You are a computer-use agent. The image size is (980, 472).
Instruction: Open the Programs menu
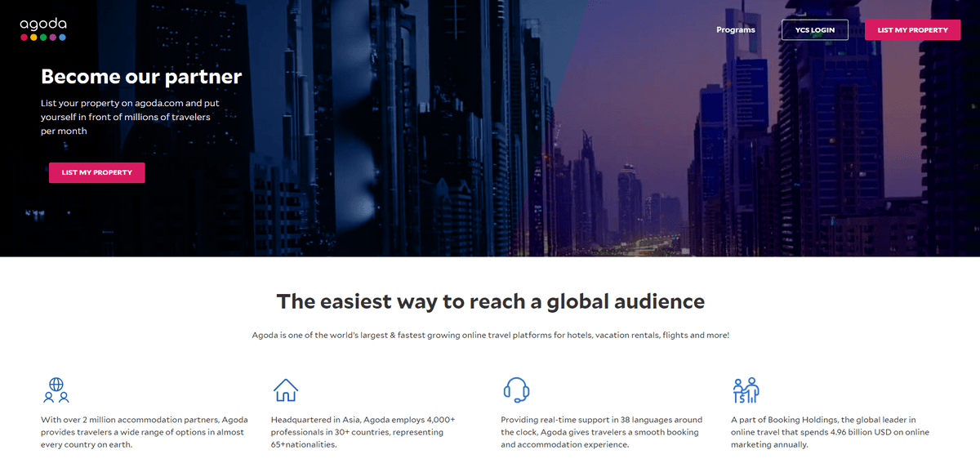pos(735,30)
